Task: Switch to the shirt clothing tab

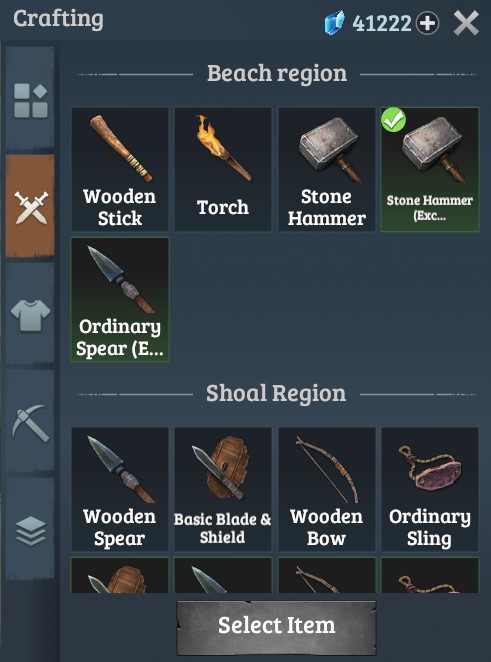Action: (x=30, y=315)
